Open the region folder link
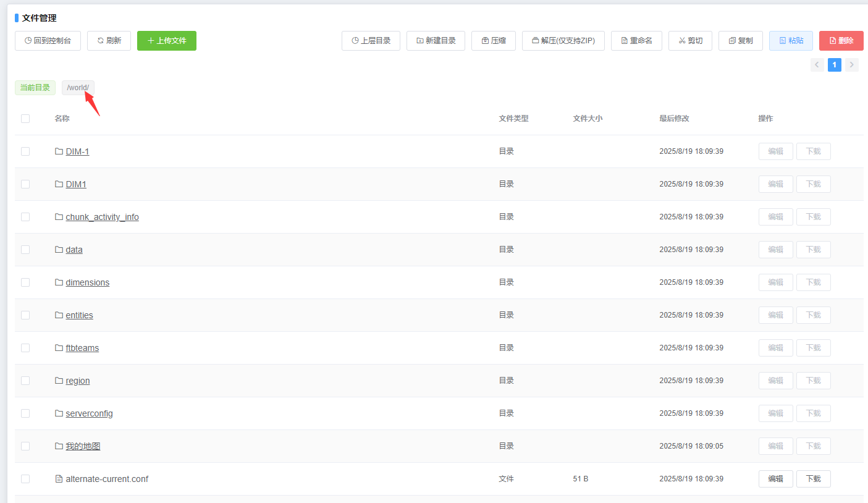 pyautogui.click(x=78, y=381)
